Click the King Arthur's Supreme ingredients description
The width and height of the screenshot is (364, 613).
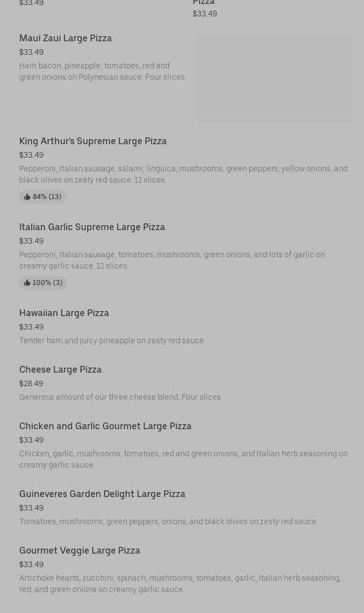tap(183, 174)
